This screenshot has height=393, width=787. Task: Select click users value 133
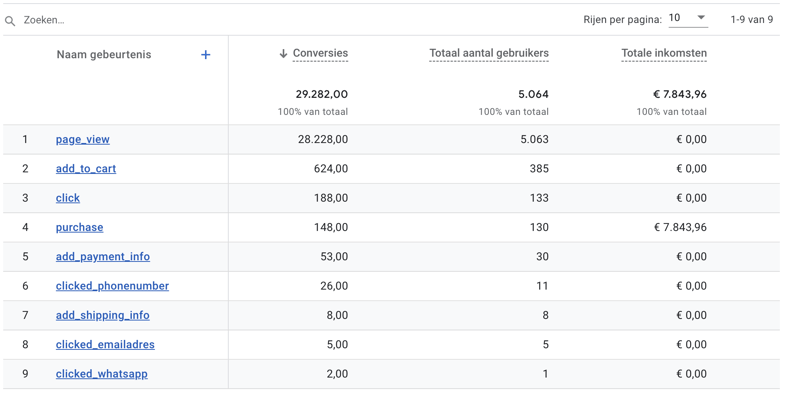pos(540,198)
